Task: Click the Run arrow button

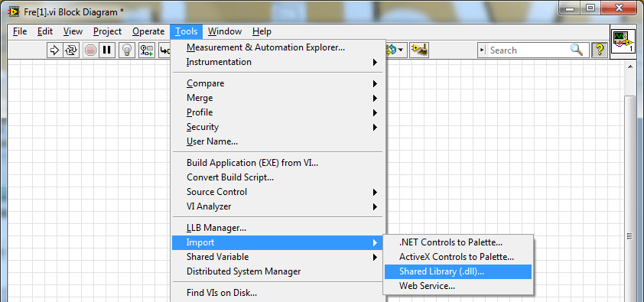Action: pyautogui.click(x=54, y=50)
